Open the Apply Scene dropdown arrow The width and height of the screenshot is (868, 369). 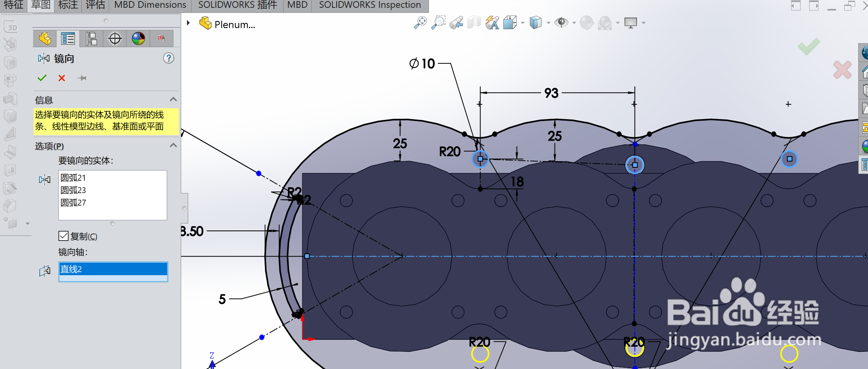pyautogui.click(x=617, y=23)
